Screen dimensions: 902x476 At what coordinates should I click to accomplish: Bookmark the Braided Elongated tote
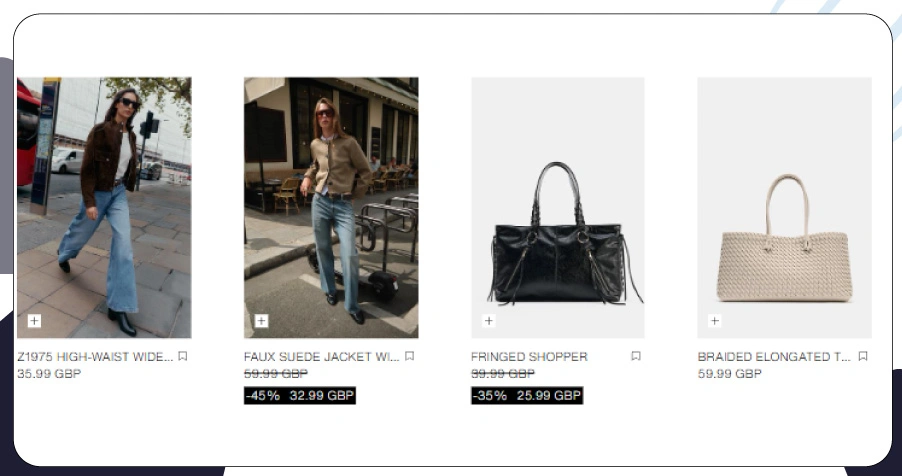863,356
